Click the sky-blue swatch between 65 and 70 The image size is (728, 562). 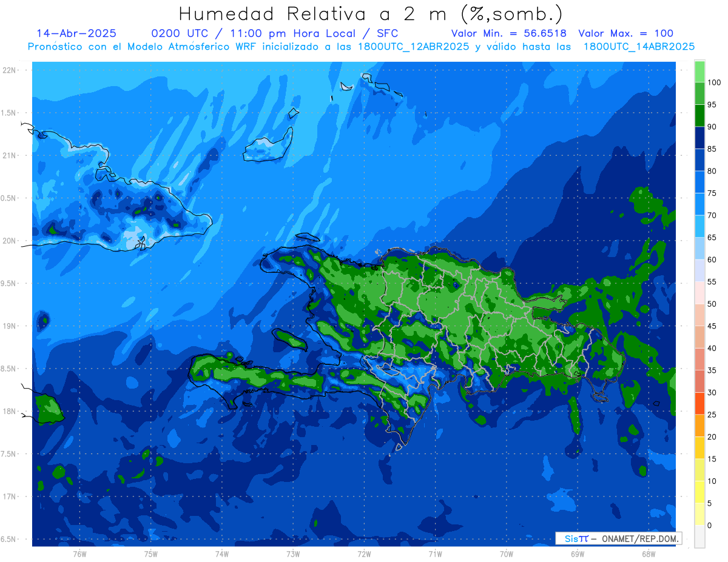pos(699,226)
